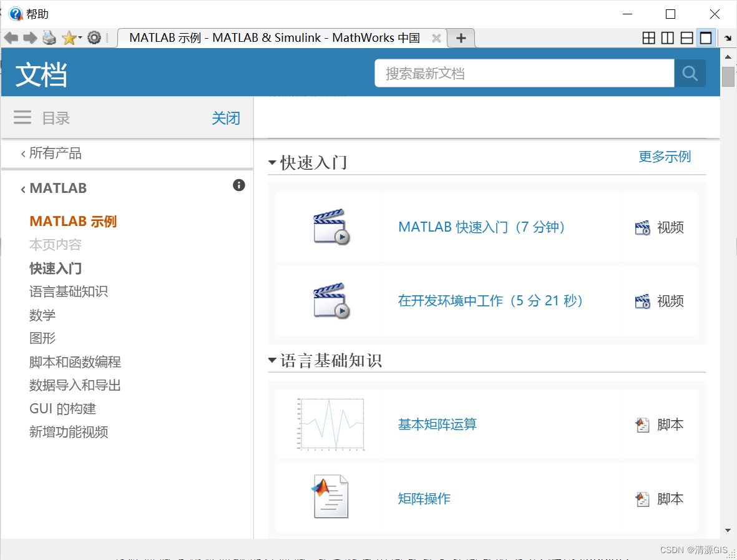Viewport: 737px width, 560px height.
Task: Collapse the 语言基础知识 section
Action: click(x=272, y=361)
